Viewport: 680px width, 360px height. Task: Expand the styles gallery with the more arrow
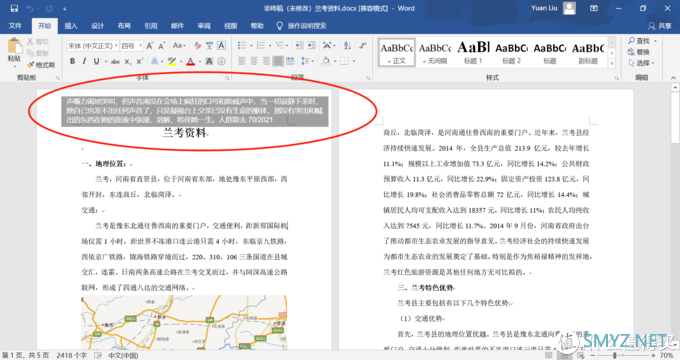coord(612,64)
